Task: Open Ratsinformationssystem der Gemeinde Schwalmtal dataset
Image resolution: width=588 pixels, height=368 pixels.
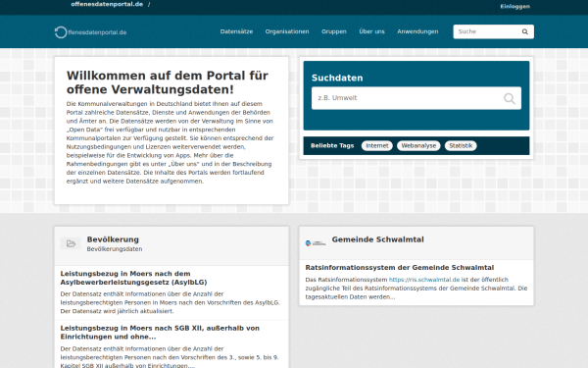Action: point(400,268)
